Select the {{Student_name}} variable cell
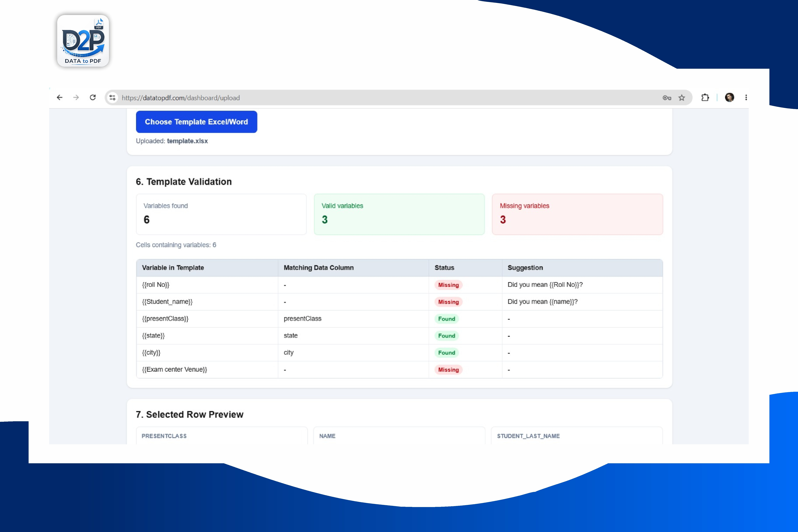This screenshot has width=798, height=532. tap(207, 302)
